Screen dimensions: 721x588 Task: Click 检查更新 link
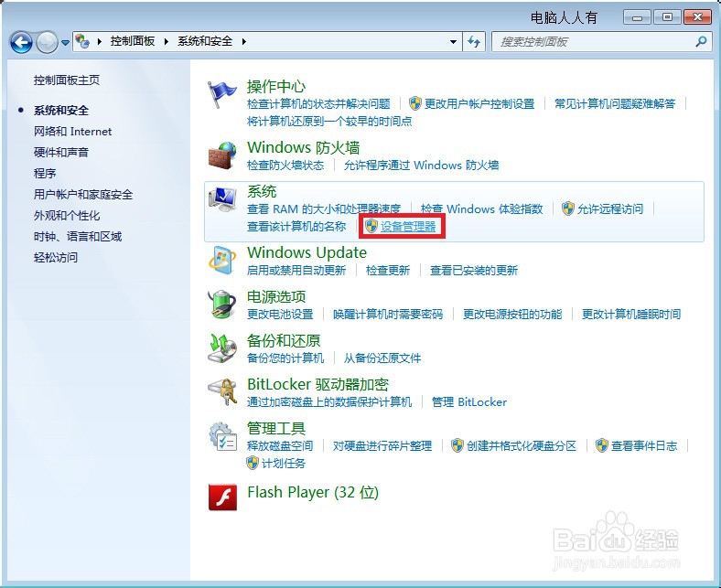[388, 270]
